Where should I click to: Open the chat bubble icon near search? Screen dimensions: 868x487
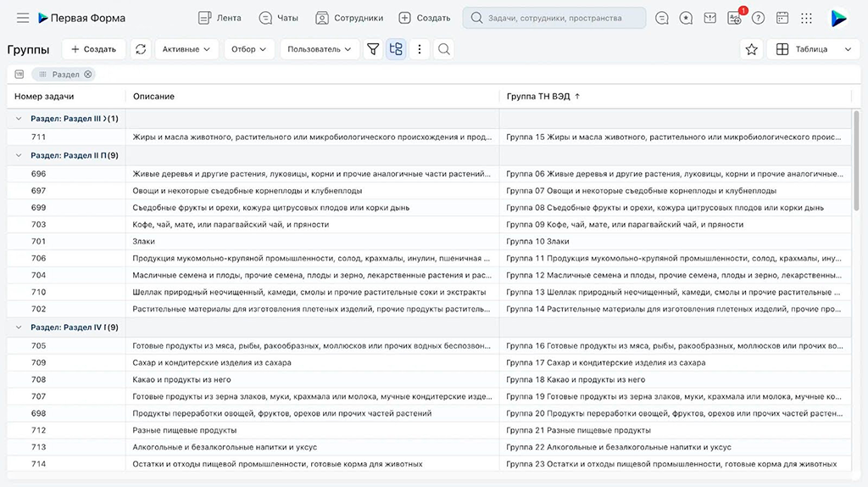(x=661, y=18)
